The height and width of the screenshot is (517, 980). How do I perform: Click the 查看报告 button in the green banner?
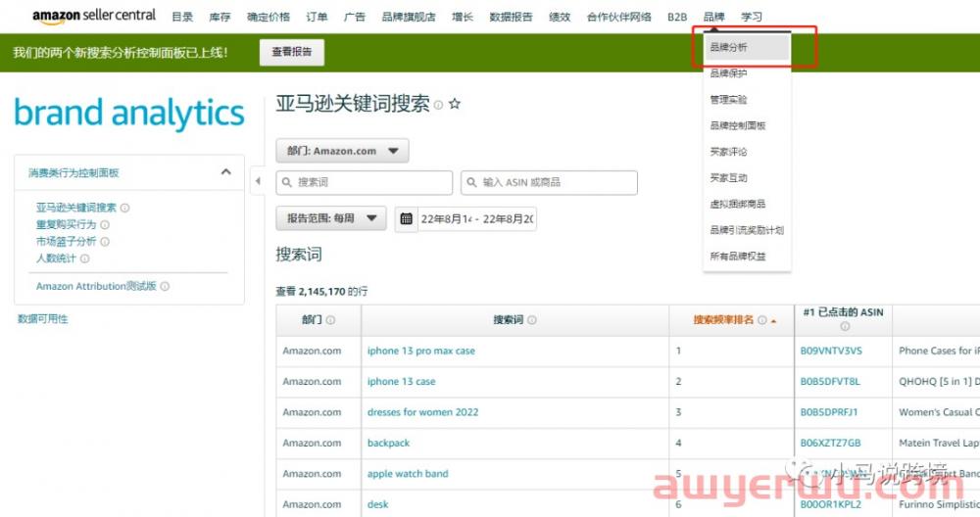(x=292, y=52)
